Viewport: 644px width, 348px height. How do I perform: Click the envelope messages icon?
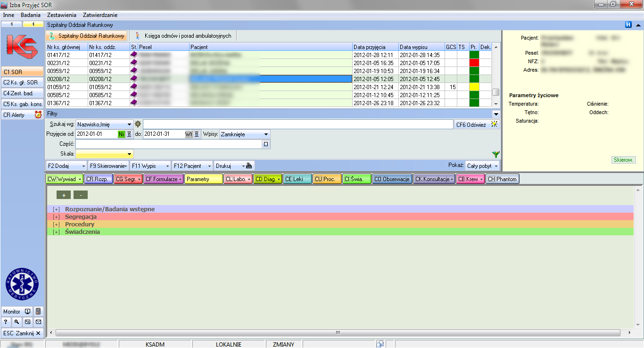[x=38, y=322]
